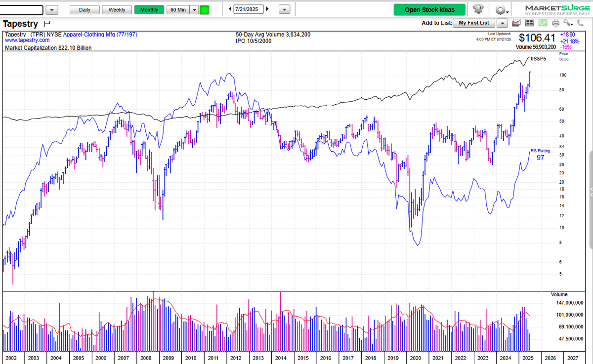Click the green square realtime indicator
The image size is (593, 364).
[x=204, y=10]
